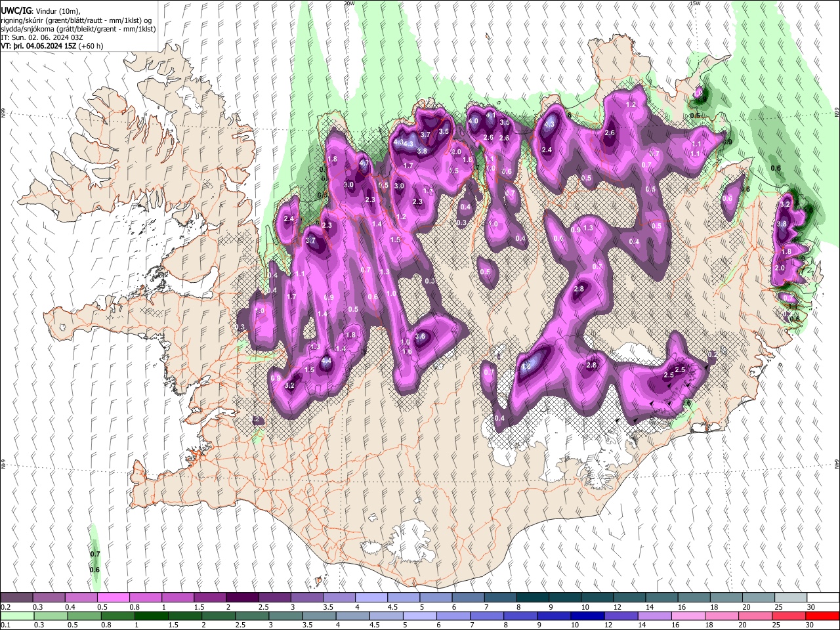
Task: Pick the white swatch above 30 in snow legend
Action: click(824, 597)
